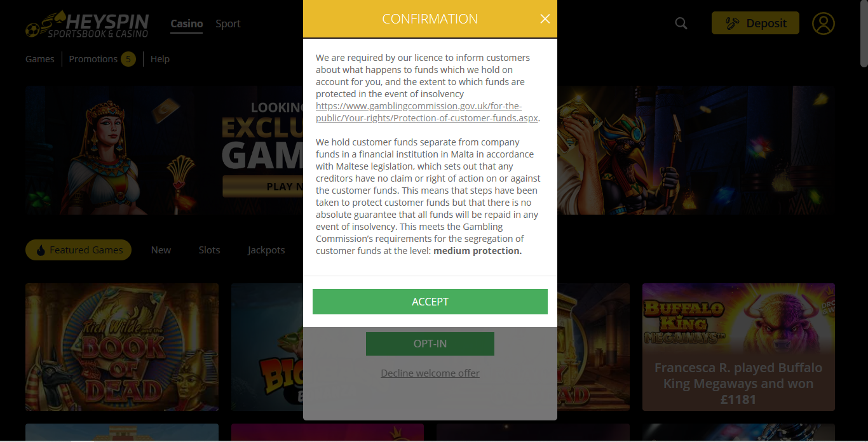Image resolution: width=868 pixels, height=442 pixels.
Task: Close the Confirmation dialog with the X
Action: [x=545, y=19]
